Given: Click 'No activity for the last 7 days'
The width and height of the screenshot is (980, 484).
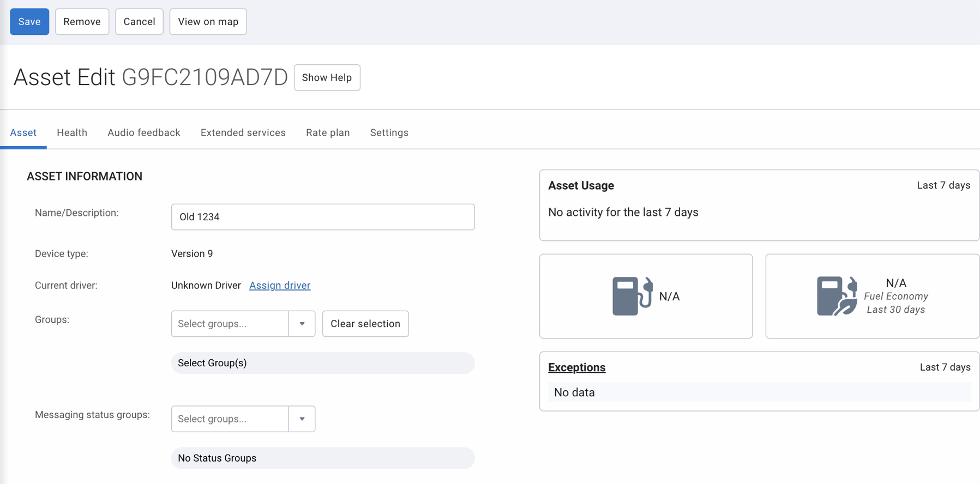Looking at the screenshot, I should pos(623,212).
